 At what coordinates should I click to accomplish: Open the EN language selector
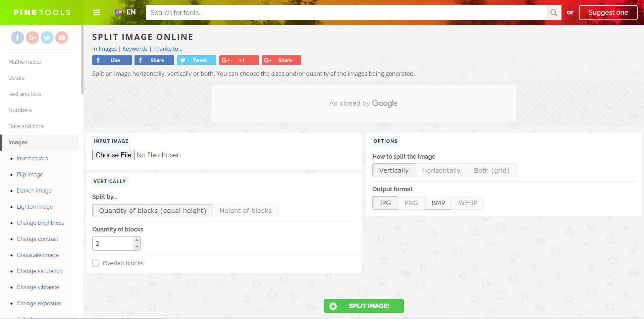(125, 12)
